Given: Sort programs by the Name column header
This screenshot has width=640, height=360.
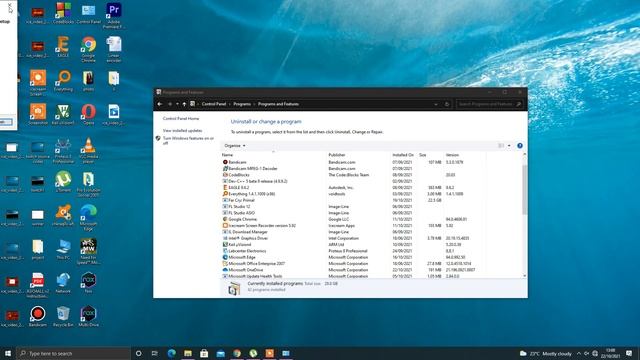Looking at the screenshot, I should point(273,155).
